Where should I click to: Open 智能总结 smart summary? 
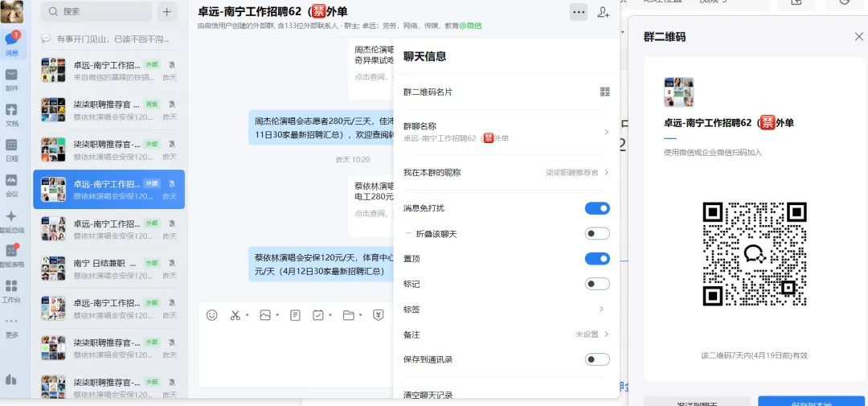[x=11, y=221]
